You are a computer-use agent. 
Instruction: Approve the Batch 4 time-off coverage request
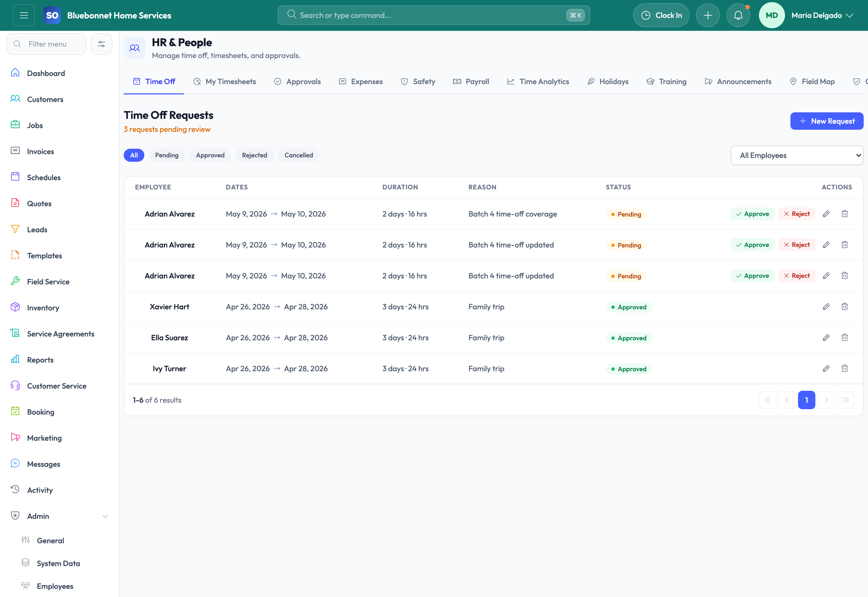752,214
